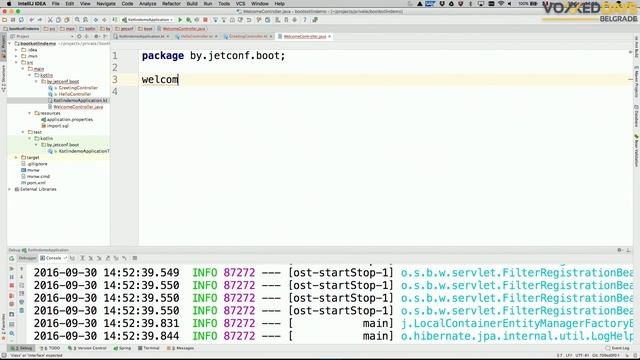Screen dimensions: 640x360
Task: Click the Find magnifier icon in toolbar
Action: click(77, 20)
